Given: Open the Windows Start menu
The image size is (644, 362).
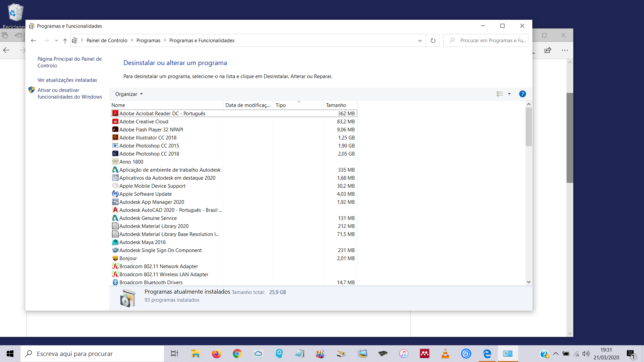Looking at the screenshot, I should tap(10, 354).
